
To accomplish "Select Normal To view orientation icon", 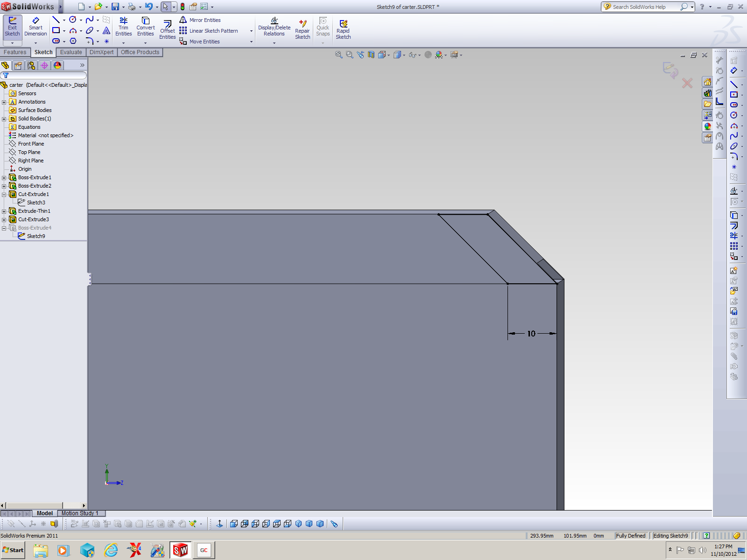I will (x=219, y=524).
